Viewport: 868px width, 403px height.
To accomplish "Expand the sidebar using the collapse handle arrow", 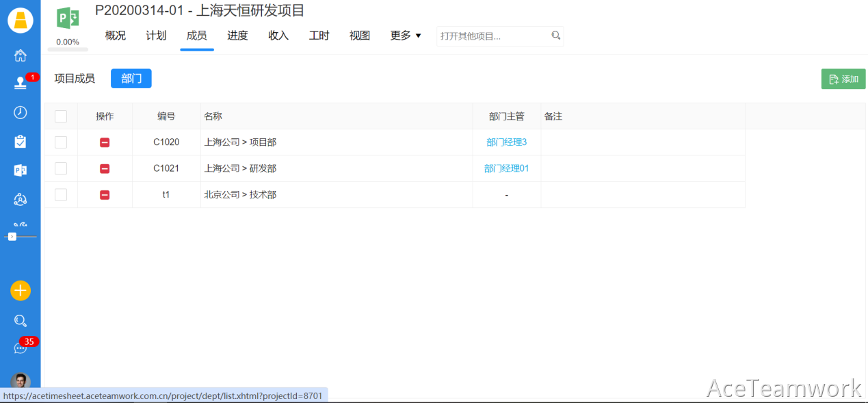I will pos(12,236).
